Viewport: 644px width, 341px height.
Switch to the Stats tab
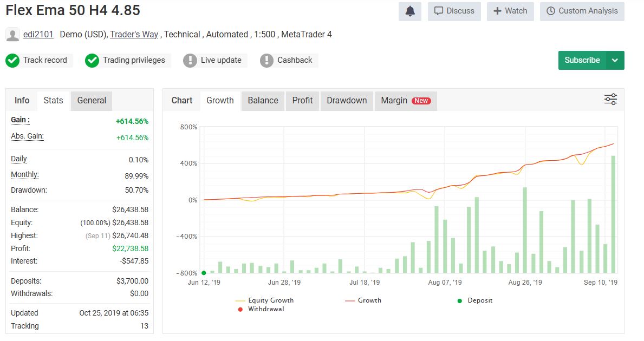point(53,100)
